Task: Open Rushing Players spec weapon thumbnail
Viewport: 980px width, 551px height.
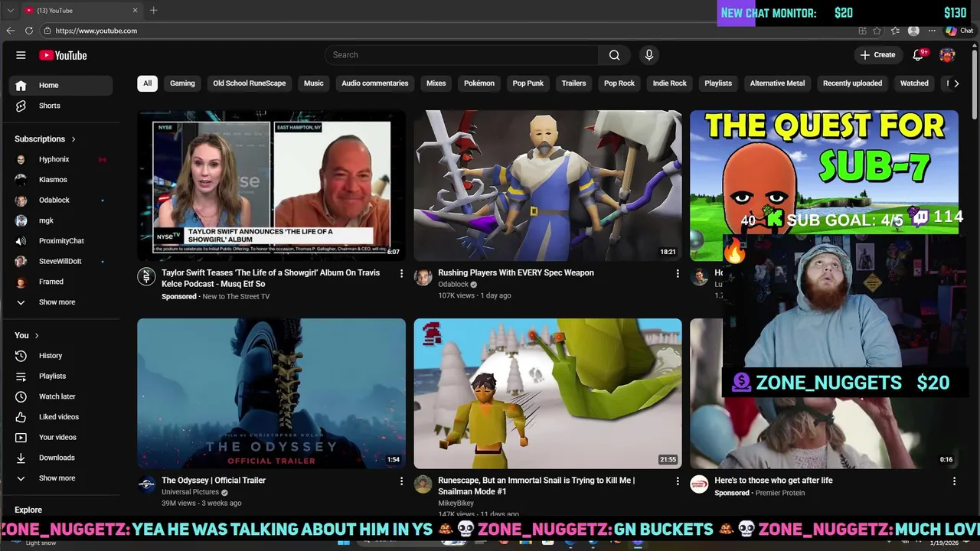Action: pyautogui.click(x=547, y=185)
